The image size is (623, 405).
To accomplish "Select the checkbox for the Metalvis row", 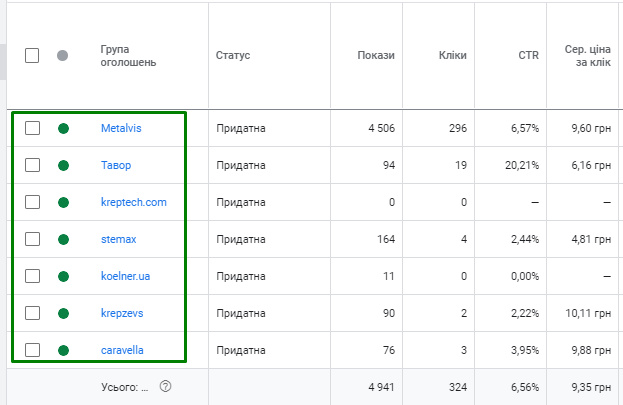I will pos(32,128).
